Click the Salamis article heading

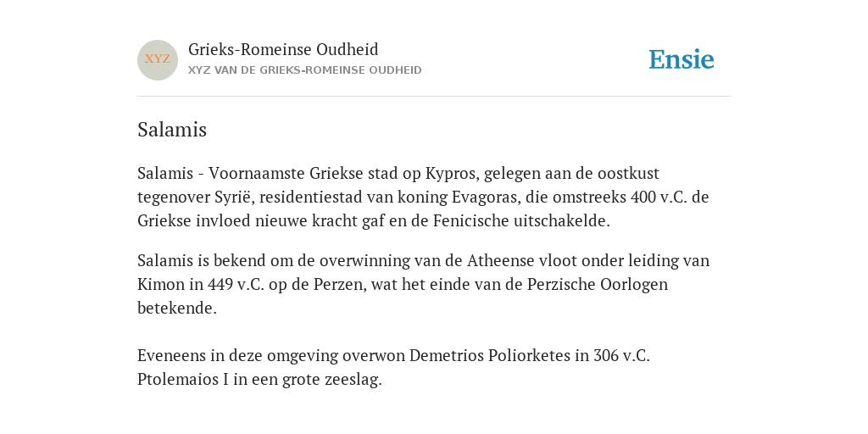point(172,130)
